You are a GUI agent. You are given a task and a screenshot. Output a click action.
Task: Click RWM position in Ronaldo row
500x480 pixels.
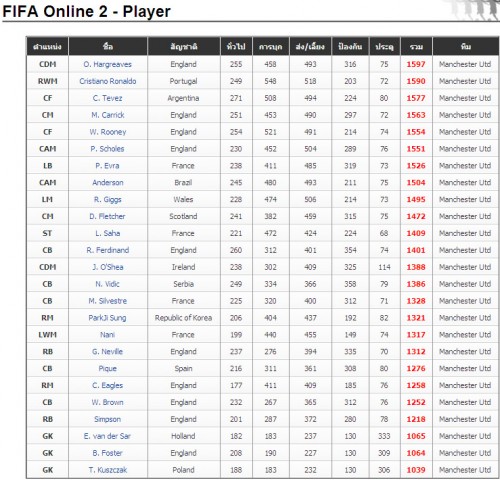(x=48, y=81)
